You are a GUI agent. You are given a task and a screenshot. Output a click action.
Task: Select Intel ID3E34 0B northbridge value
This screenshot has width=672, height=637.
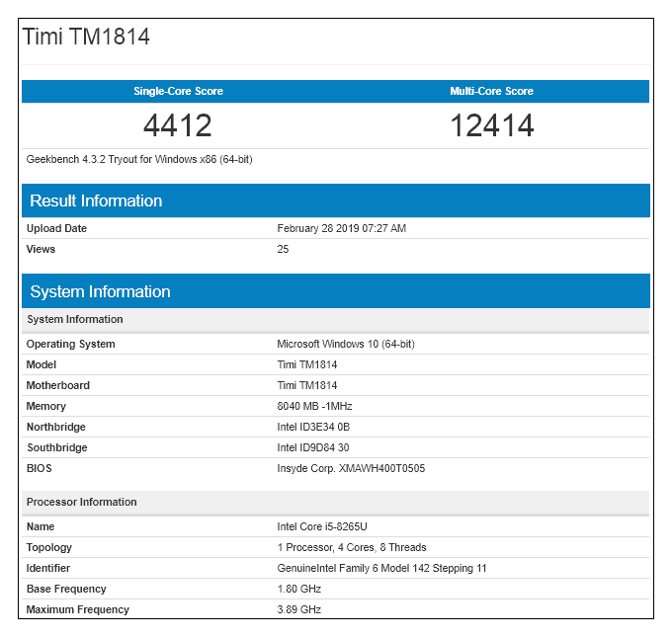point(313,427)
